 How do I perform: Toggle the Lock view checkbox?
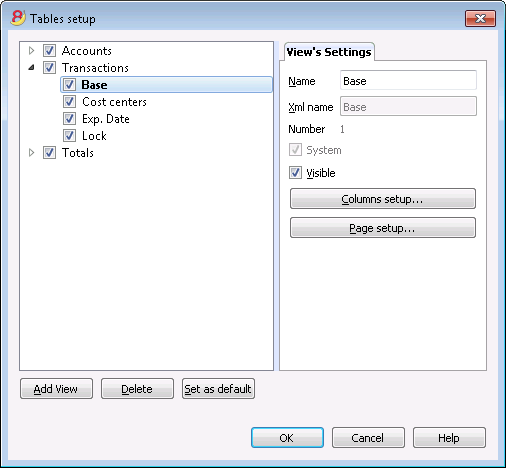click(x=69, y=136)
